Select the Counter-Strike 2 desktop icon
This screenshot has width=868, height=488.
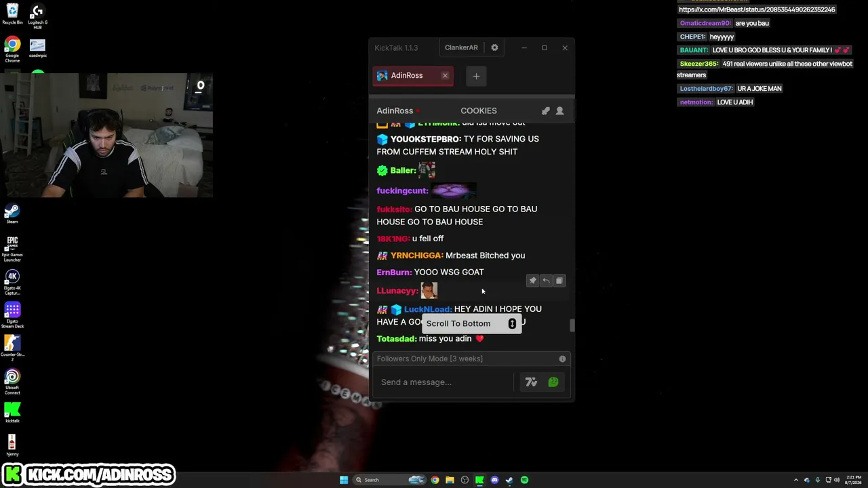point(12,349)
